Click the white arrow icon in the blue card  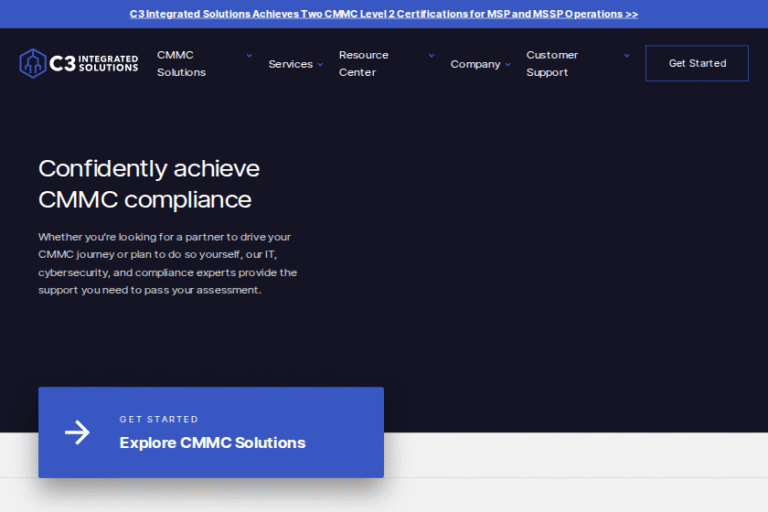[77, 432]
